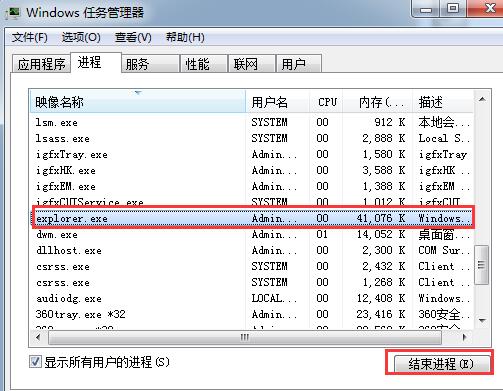The height and width of the screenshot is (391, 503).
Task: Click the COM Sur.. description cell
Action: (x=444, y=250)
